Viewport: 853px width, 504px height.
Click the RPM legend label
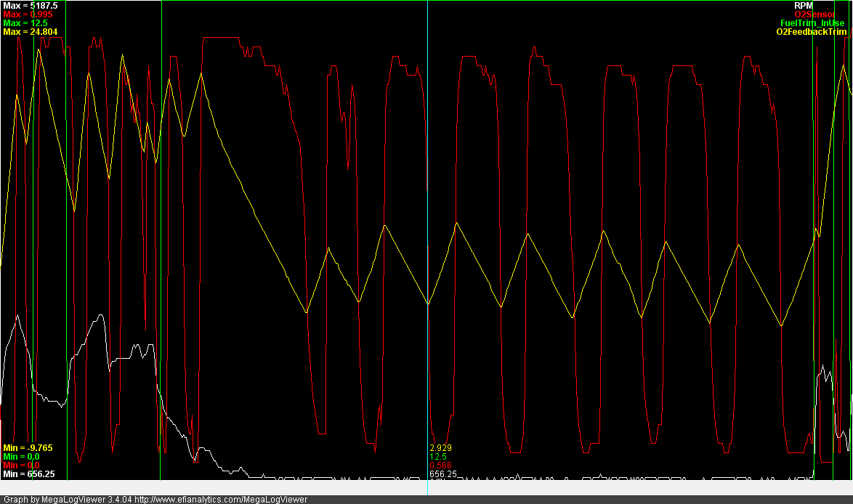tap(804, 5)
